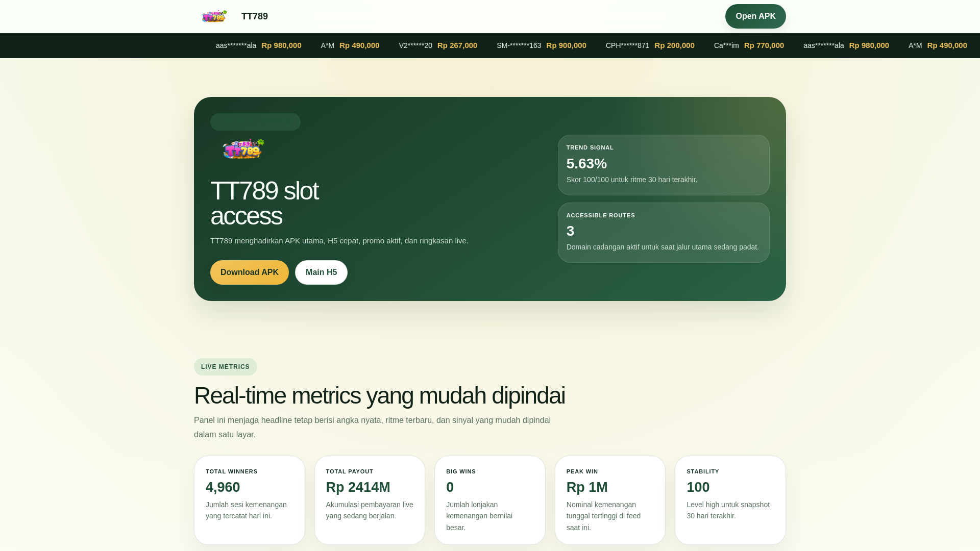The width and height of the screenshot is (980, 551).
Task: Open the Main H5 button
Action: click(x=321, y=272)
